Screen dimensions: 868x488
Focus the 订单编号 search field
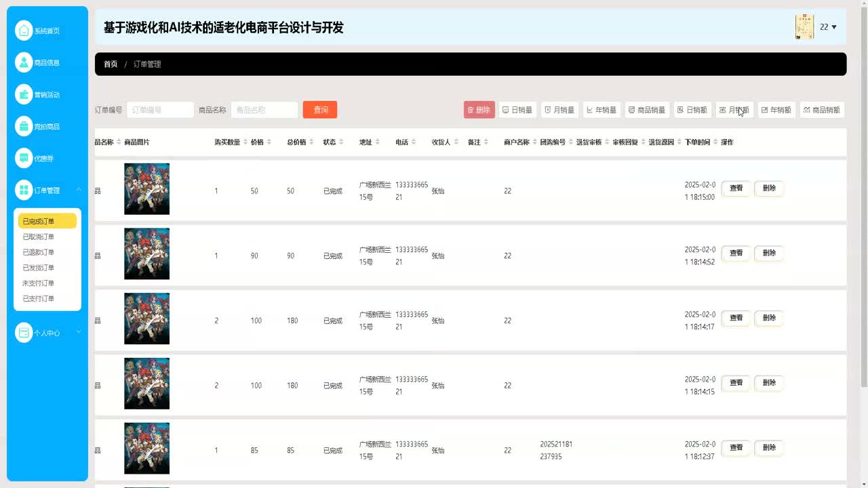[x=161, y=110]
